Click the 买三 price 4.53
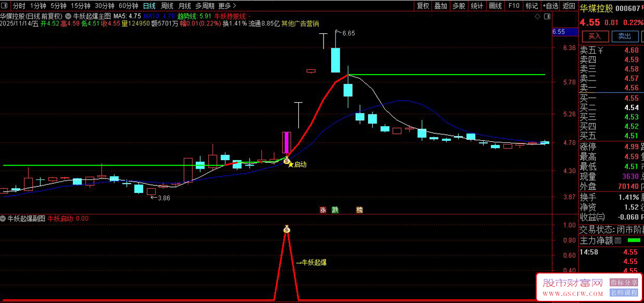 631,117
